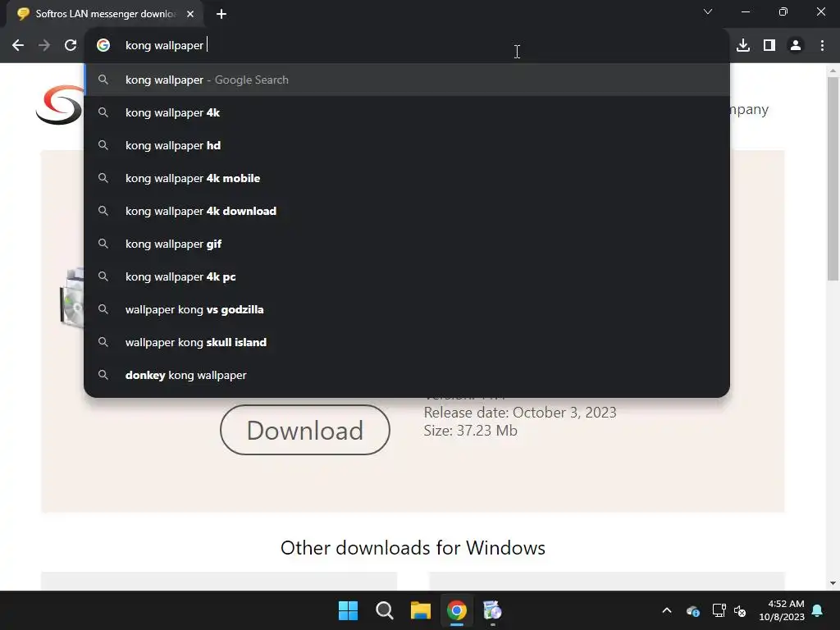Reload the current page
This screenshot has height=630, width=840.
pos(71,46)
